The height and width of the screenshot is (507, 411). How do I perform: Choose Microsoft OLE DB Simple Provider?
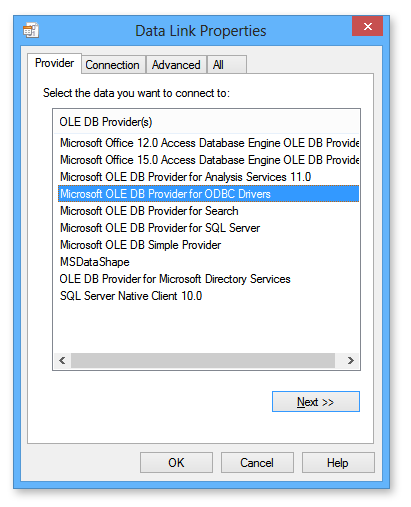tap(209, 245)
